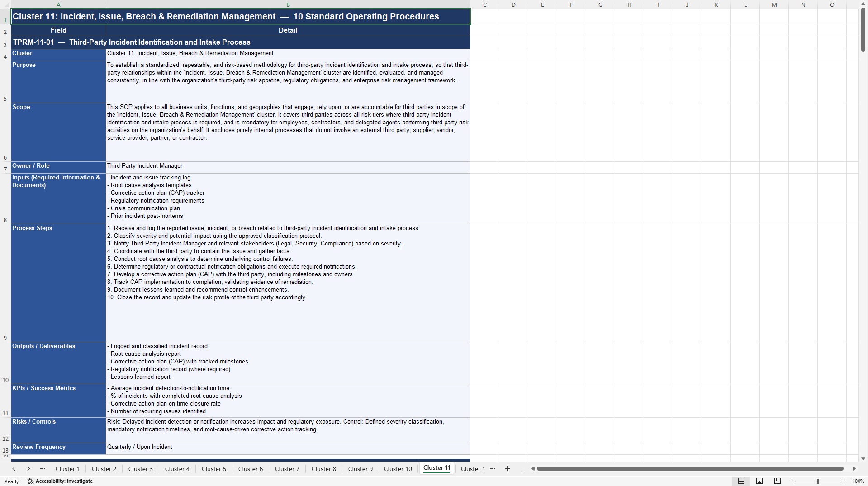Switch to Page Break Preview icon
This screenshot has height=486, width=868.
[778, 481]
